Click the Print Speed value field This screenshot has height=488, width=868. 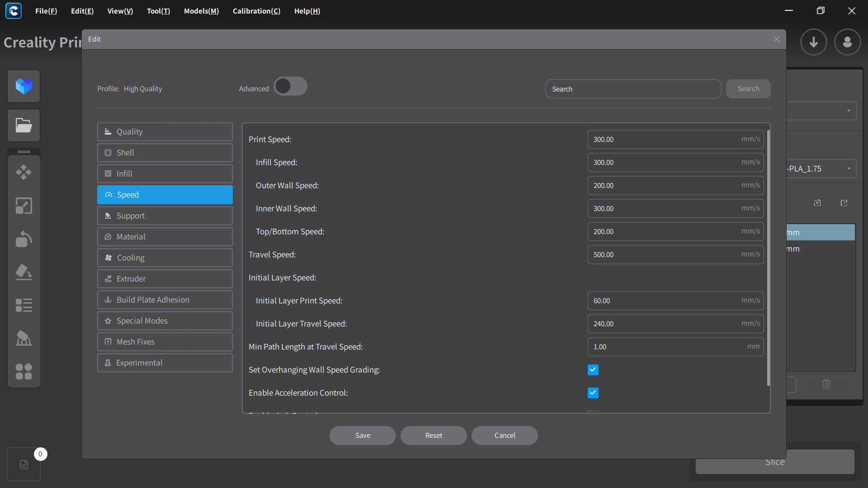pyautogui.click(x=675, y=139)
